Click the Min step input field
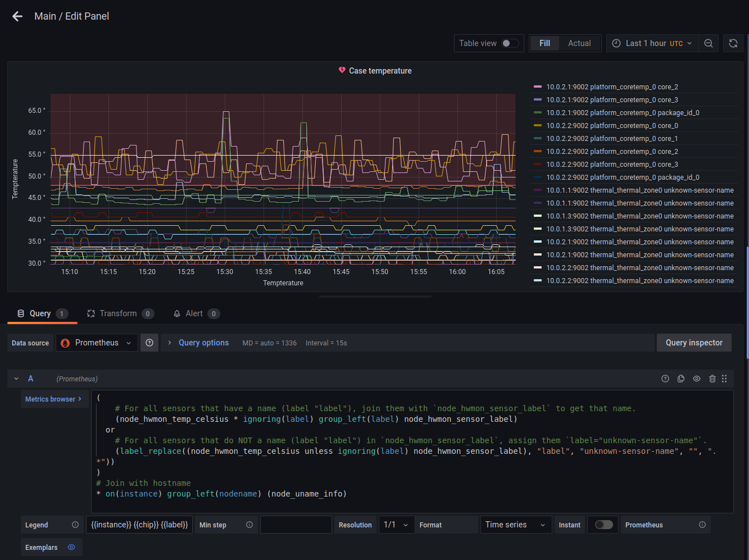Image resolution: width=749 pixels, height=560 pixels. click(296, 525)
